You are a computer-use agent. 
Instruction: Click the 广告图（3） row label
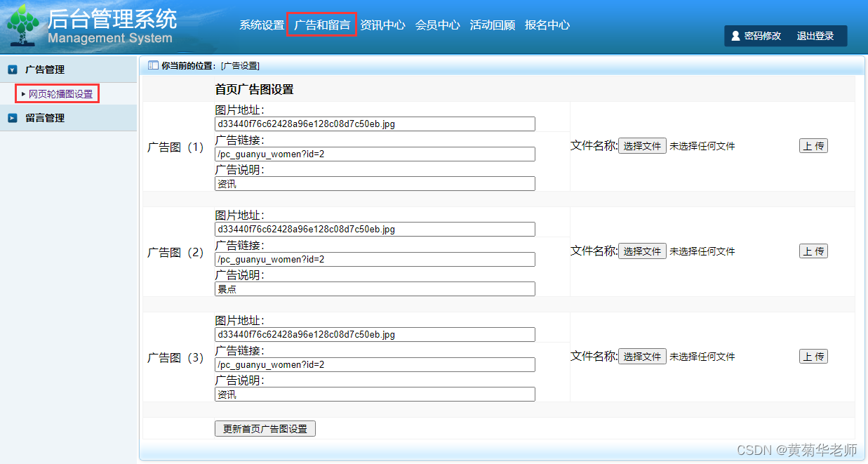[x=175, y=358]
